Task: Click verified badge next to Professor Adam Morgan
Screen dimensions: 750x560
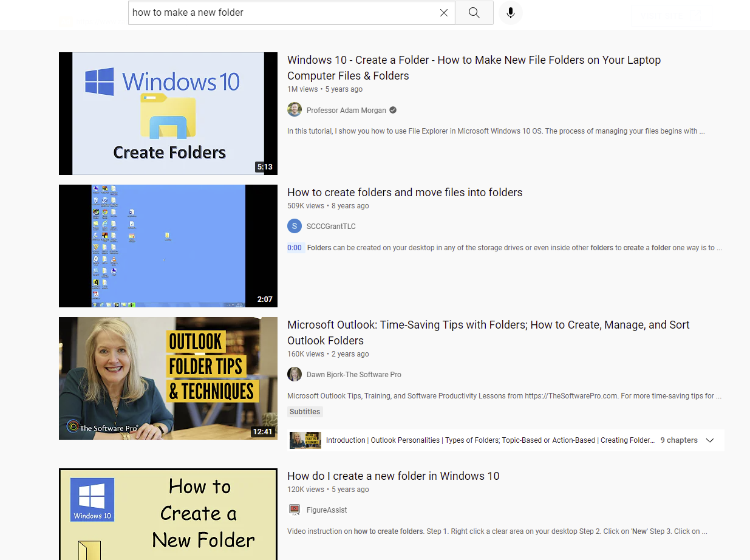Action: pos(393,110)
